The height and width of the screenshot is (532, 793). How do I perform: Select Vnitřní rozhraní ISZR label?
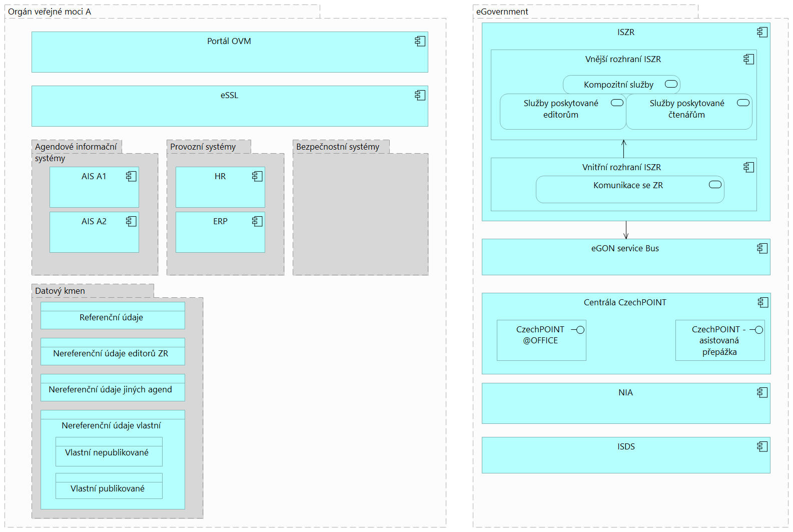point(621,167)
